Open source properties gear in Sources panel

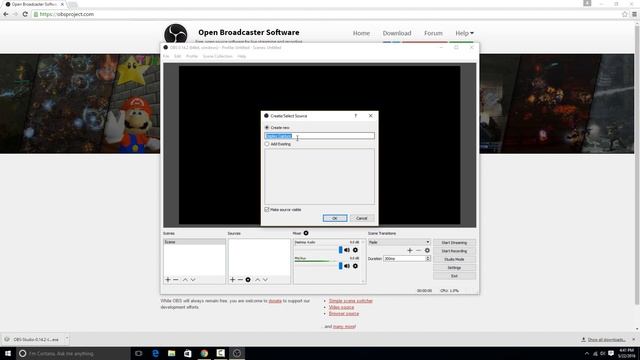(248, 280)
